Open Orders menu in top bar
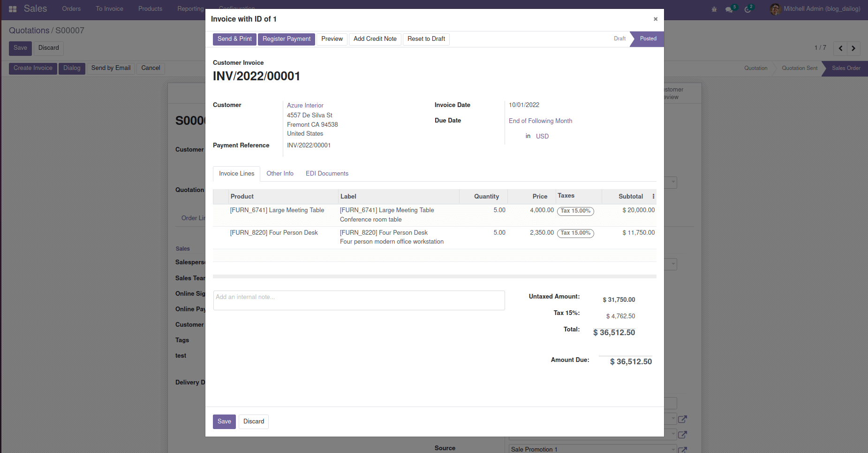 tap(71, 9)
